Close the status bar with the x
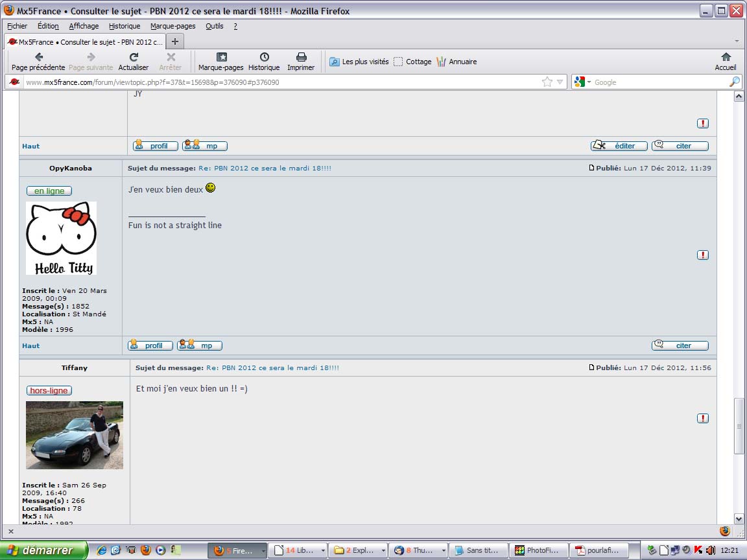 pyautogui.click(x=11, y=531)
